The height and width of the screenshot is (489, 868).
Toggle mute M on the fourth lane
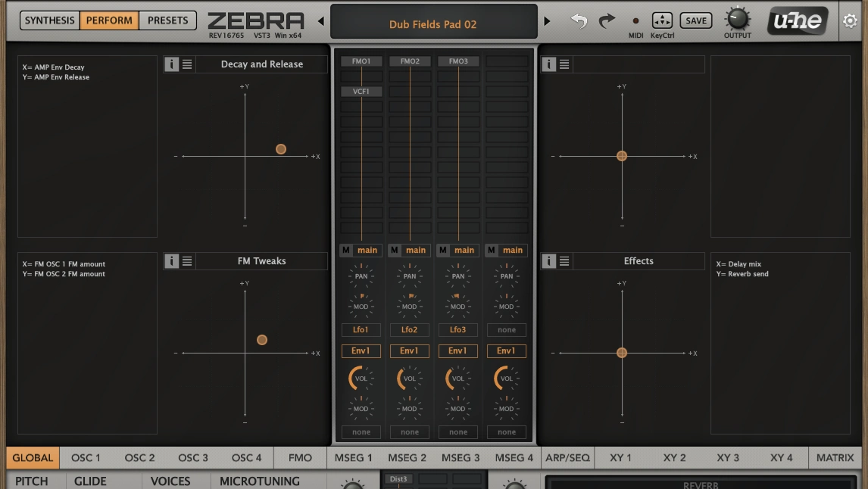pyautogui.click(x=492, y=251)
